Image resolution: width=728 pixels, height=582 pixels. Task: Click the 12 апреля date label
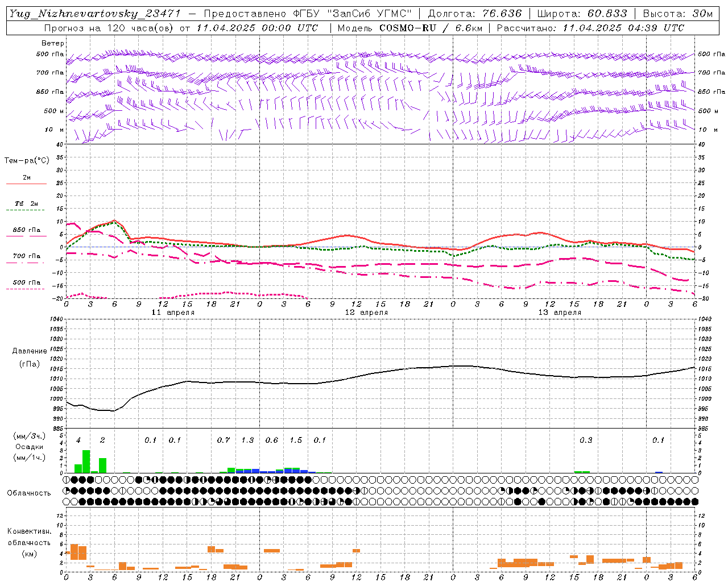point(366,313)
